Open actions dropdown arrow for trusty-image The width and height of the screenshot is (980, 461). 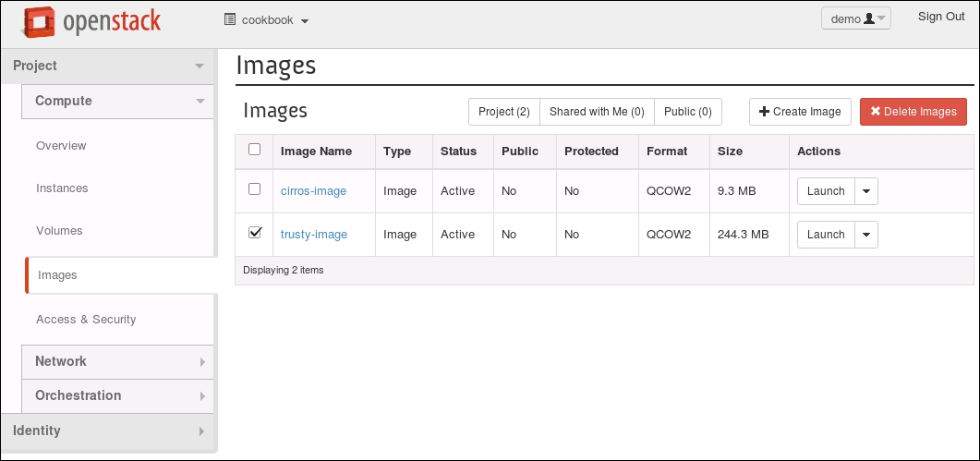coord(865,235)
